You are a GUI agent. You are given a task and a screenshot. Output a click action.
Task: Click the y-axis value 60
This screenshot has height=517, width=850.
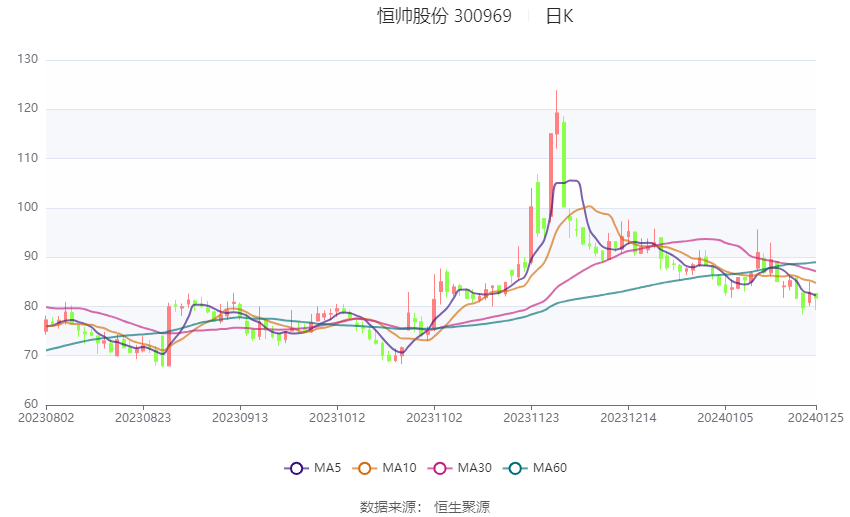click(x=31, y=404)
